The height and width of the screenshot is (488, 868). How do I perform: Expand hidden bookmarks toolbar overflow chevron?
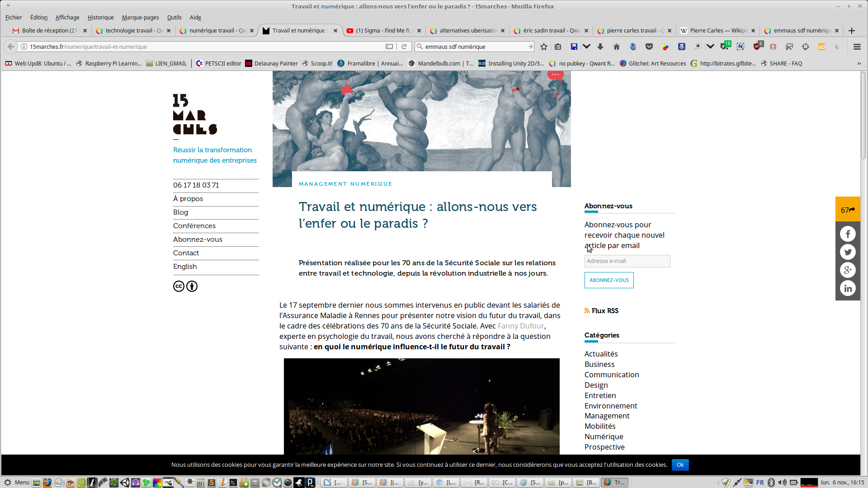click(859, 63)
